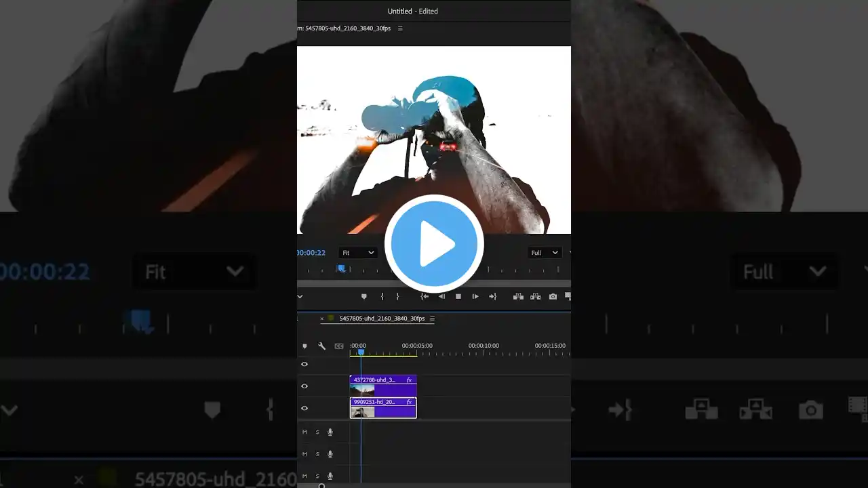
Task: Click the 00:00:10:00 ruler label
Action: [484, 346]
